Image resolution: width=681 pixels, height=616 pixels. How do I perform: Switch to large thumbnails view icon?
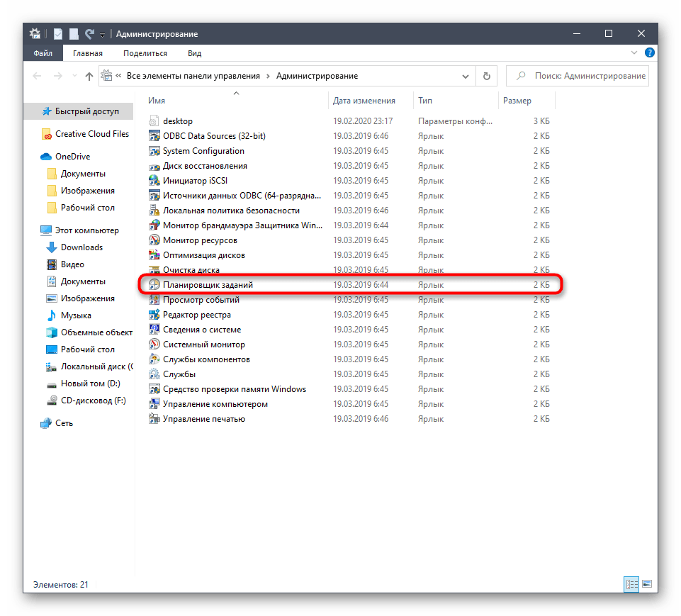coord(646,584)
